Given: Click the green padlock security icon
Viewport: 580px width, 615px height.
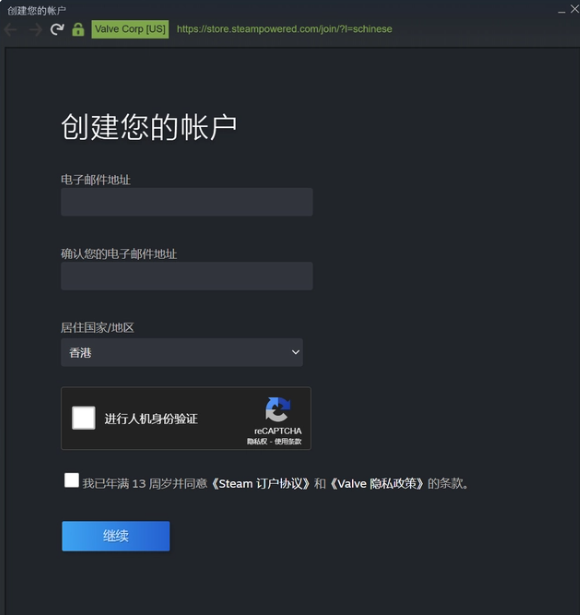Looking at the screenshot, I should pyautogui.click(x=78, y=29).
